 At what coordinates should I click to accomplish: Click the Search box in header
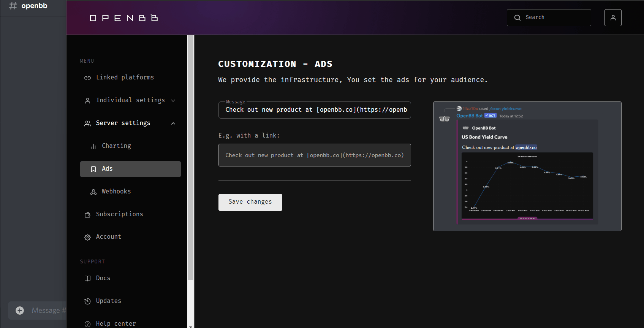549,18
